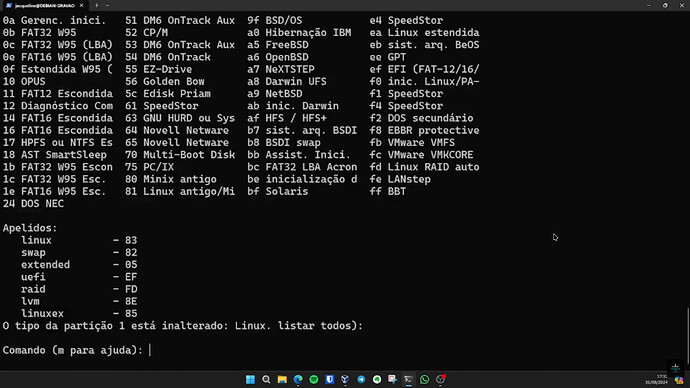Click the 'extended - 05' alias line
This screenshot has height=388, width=690.
coord(79,265)
